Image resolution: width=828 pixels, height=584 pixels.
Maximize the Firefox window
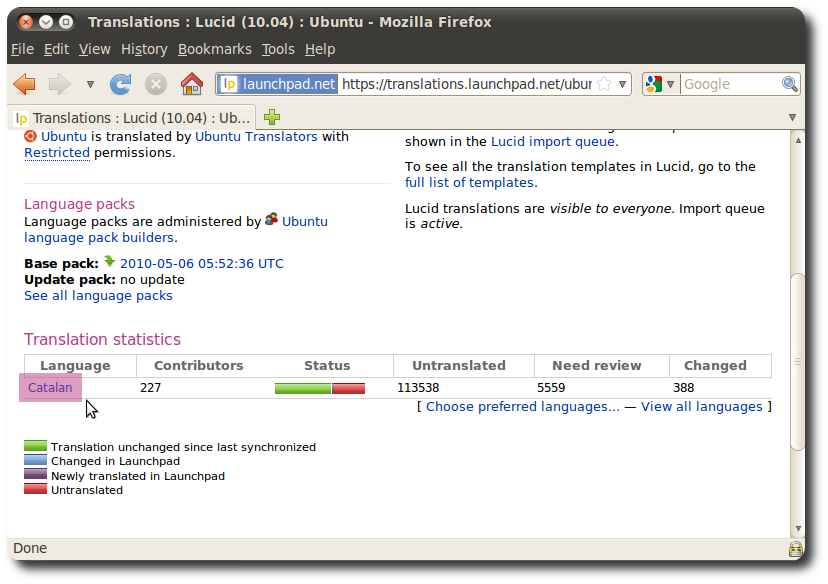[x=66, y=22]
